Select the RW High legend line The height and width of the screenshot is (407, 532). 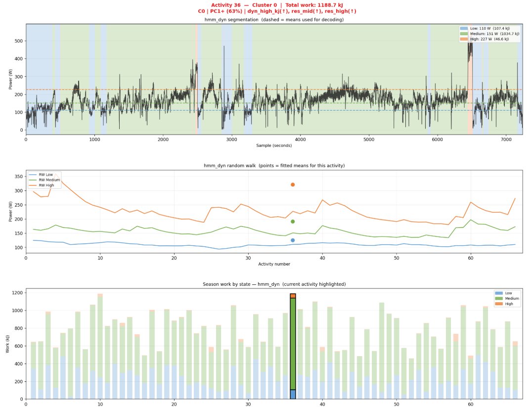[x=33, y=185]
